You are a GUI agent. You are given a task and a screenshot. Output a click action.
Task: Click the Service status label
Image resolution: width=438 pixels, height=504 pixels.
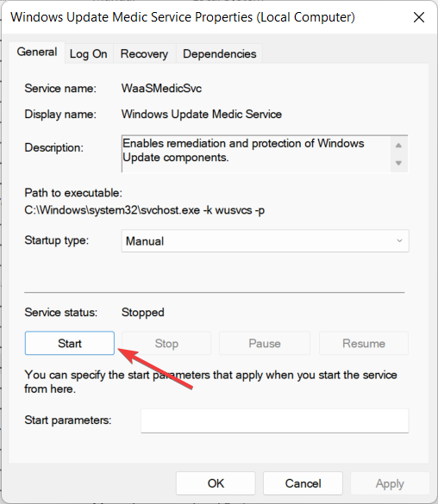pyautogui.click(x=60, y=313)
